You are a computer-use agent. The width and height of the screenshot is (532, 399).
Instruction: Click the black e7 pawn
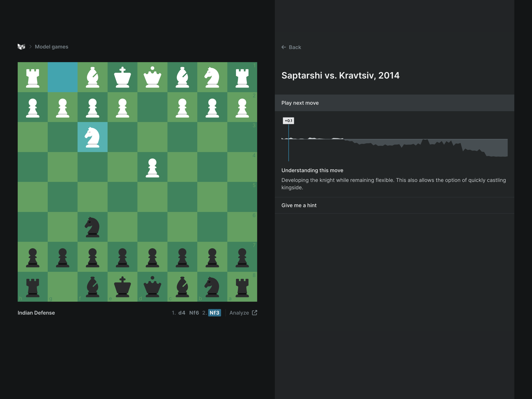click(122, 257)
